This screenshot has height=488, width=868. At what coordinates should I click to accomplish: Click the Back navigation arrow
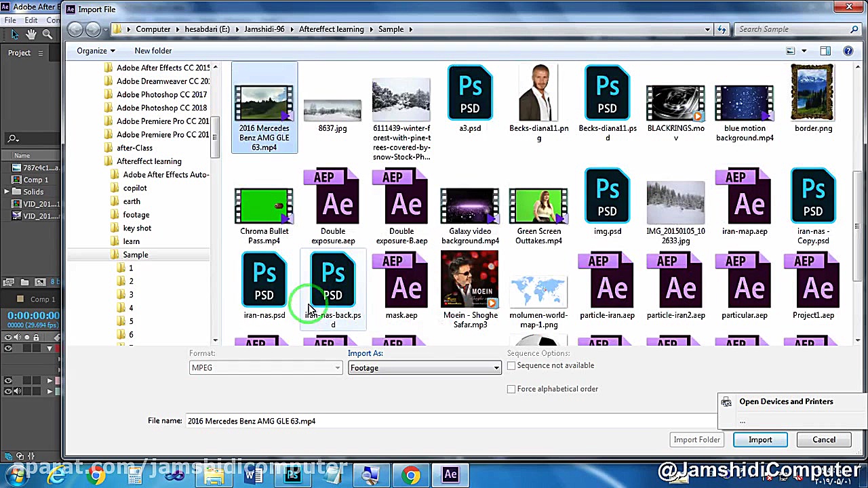pos(75,29)
